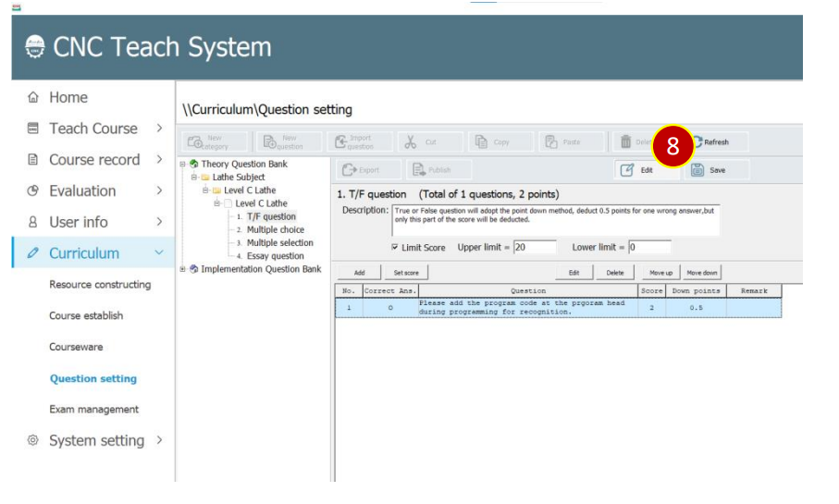Click the Copy toolbar icon
Screen dimensions: 839x504
pyautogui.click(x=482, y=141)
